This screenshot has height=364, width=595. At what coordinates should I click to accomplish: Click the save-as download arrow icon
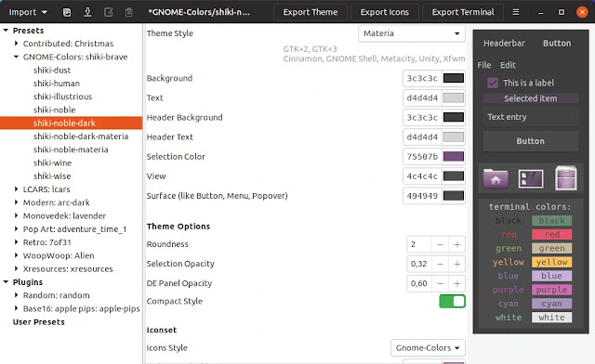tap(87, 12)
